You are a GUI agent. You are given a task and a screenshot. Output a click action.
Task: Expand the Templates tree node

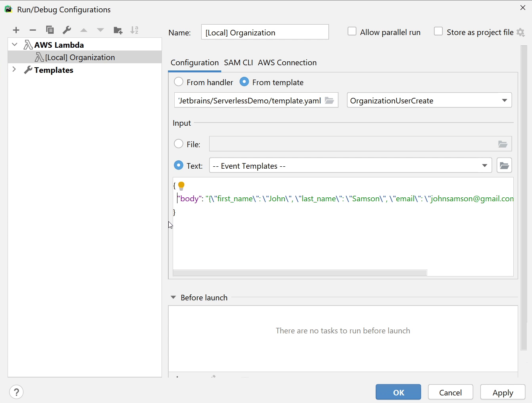(14, 70)
